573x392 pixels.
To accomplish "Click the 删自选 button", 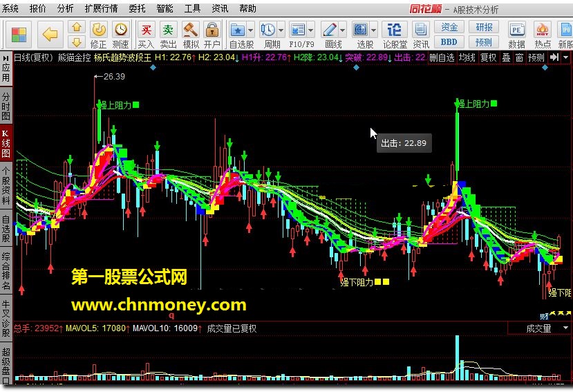I will click(442, 57).
